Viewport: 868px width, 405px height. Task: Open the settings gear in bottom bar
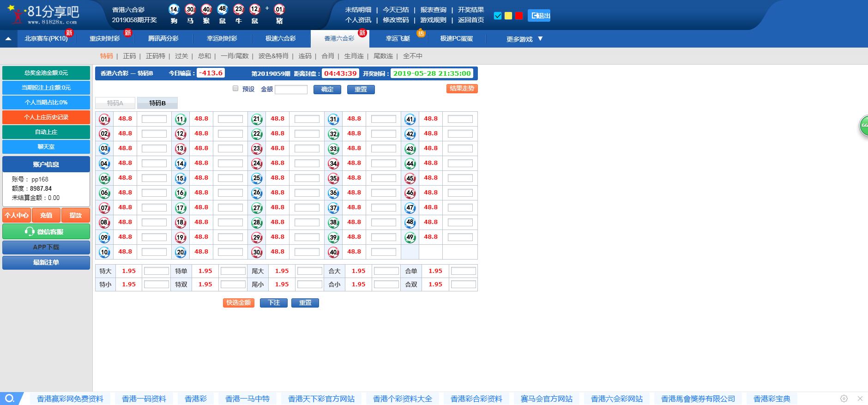(x=844, y=399)
